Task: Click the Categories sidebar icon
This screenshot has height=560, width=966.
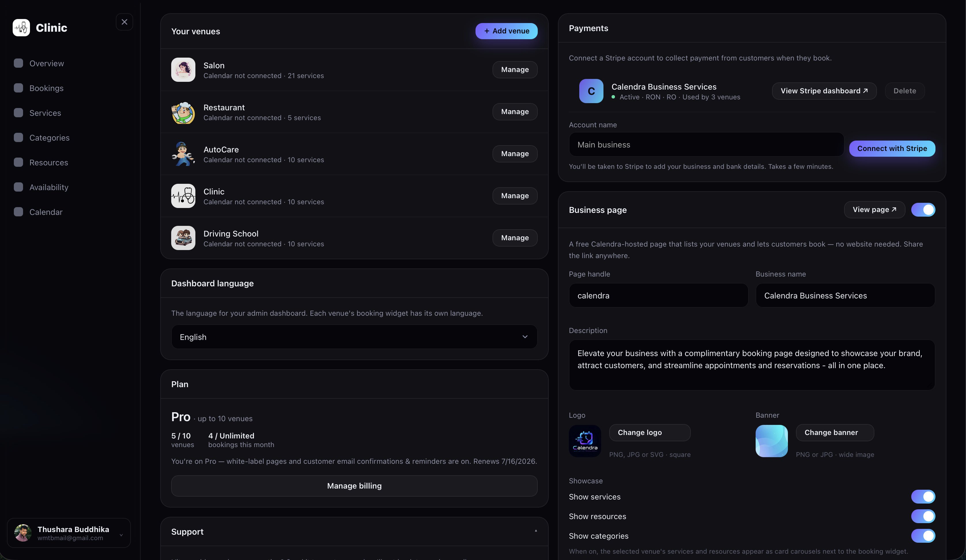Action: click(x=18, y=138)
